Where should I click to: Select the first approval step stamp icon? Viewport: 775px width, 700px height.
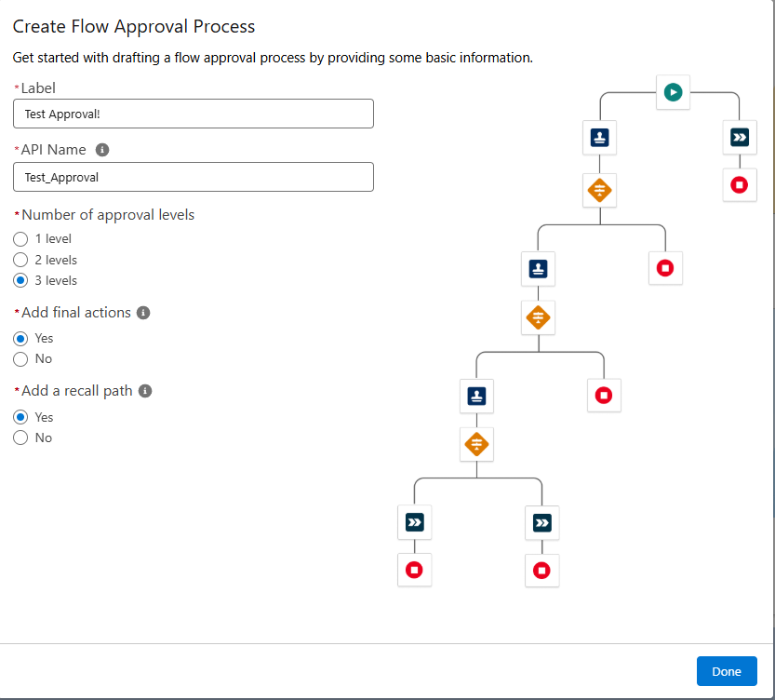(599, 138)
